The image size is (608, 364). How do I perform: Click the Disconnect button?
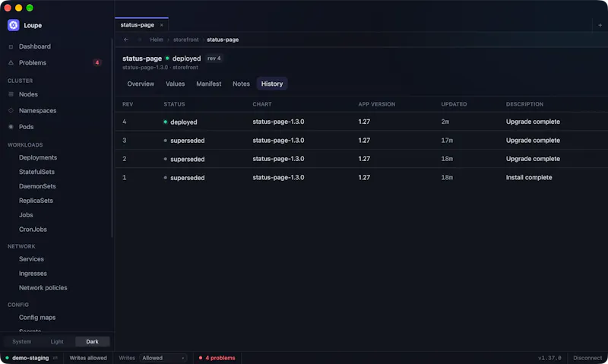click(587, 358)
